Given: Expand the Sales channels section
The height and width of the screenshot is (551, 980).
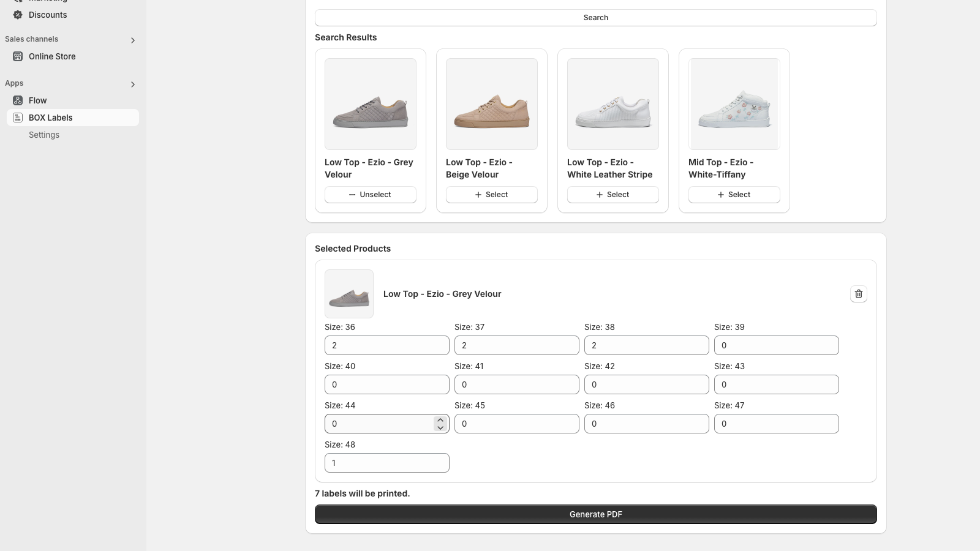Looking at the screenshot, I should click(x=133, y=40).
